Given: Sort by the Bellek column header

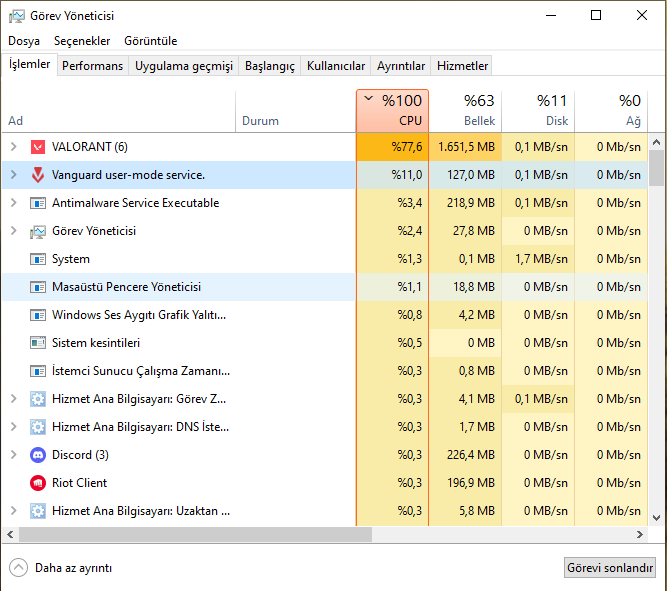Looking at the screenshot, I should pos(465,111).
